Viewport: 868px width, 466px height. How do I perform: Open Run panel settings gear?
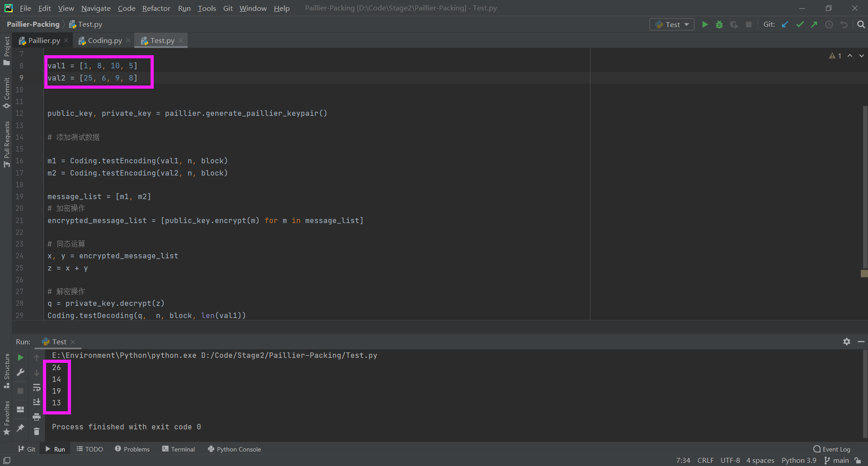[x=847, y=342]
